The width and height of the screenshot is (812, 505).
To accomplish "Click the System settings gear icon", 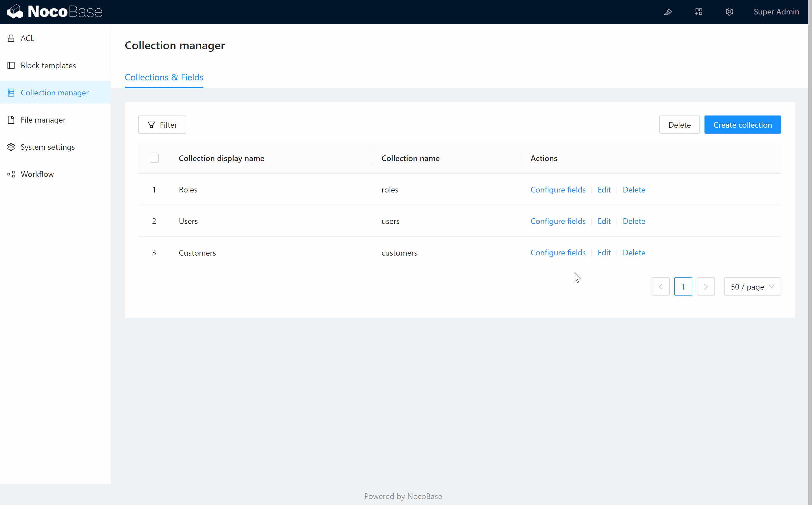I will [11, 147].
